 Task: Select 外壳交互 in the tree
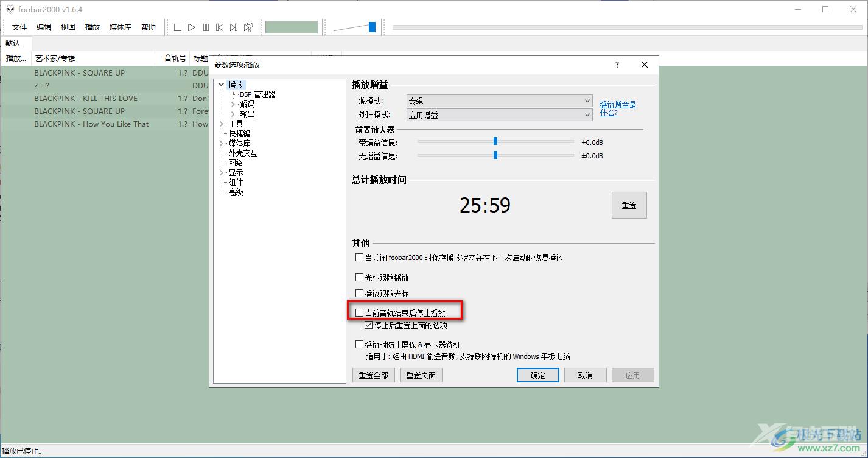coord(243,153)
